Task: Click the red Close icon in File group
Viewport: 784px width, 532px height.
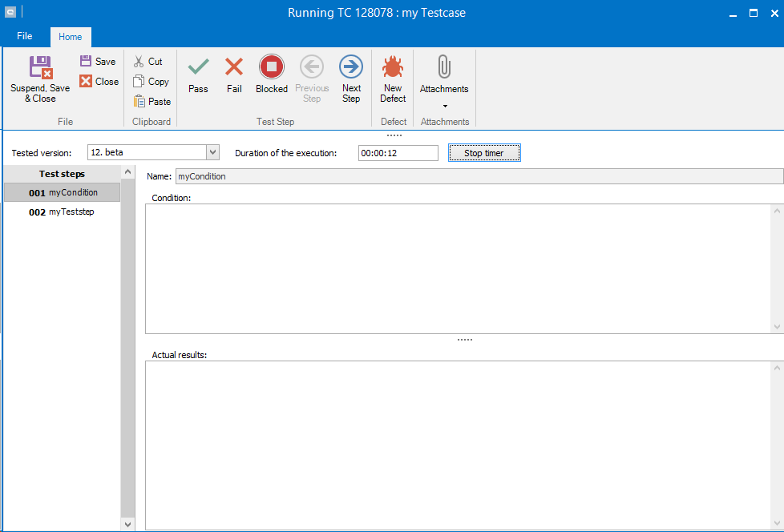Action: point(86,82)
